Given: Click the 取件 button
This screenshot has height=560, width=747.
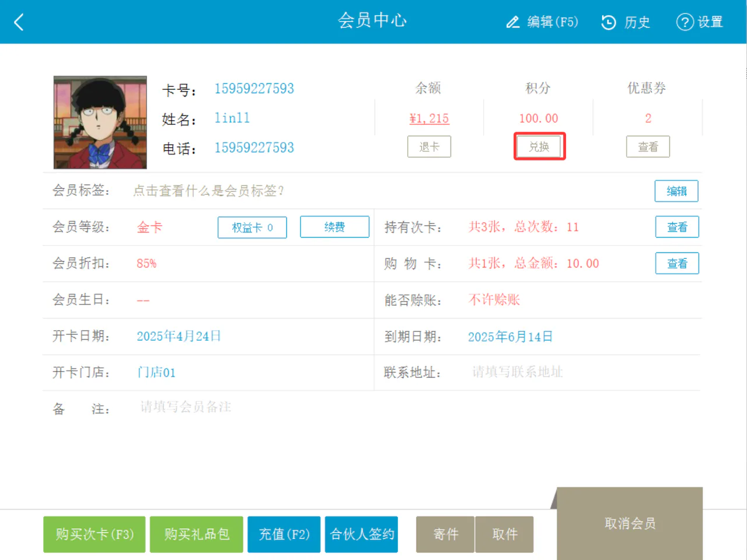Looking at the screenshot, I should pyautogui.click(x=505, y=534).
